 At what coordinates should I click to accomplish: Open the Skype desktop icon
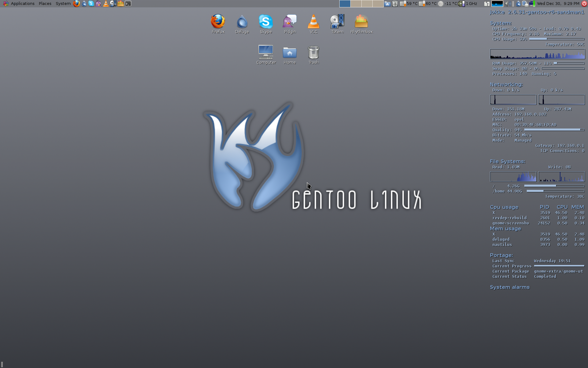(266, 24)
